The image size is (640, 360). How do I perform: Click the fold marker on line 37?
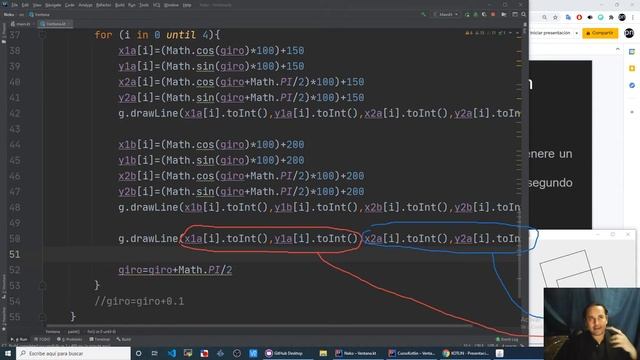(x=42, y=35)
